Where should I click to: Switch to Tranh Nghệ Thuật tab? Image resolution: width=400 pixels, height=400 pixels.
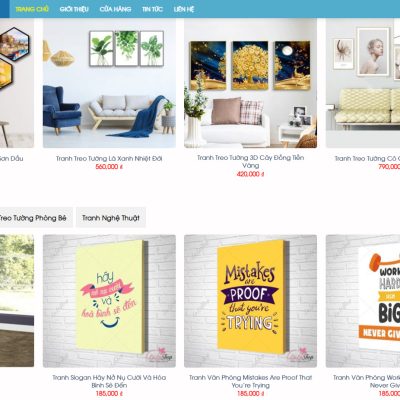click(x=111, y=218)
